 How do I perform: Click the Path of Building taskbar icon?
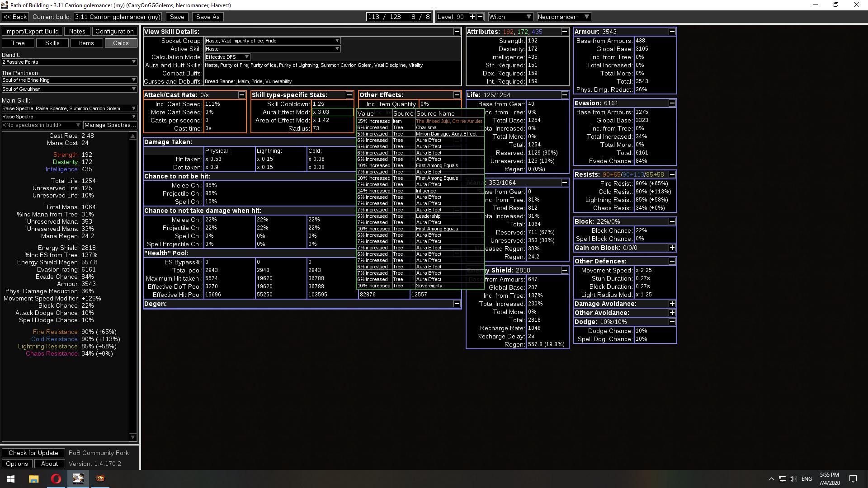click(x=78, y=479)
